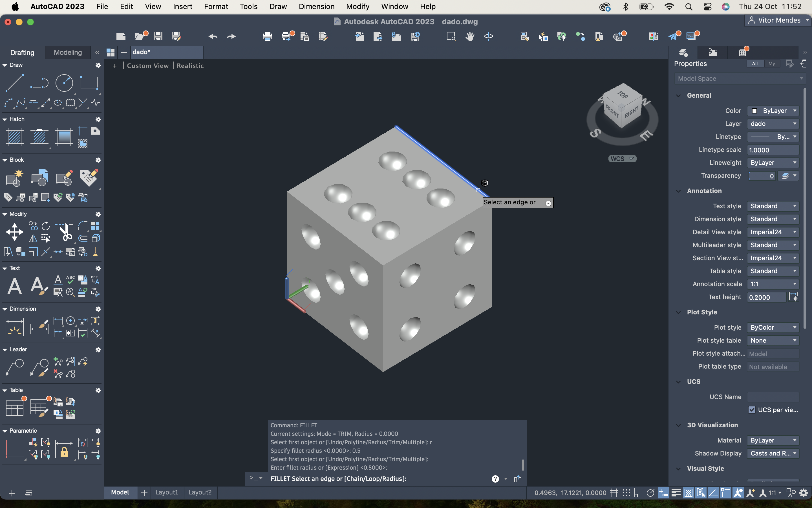Select the Move tool
Viewport: 812px width, 508px height.
(x=14, y=232)
